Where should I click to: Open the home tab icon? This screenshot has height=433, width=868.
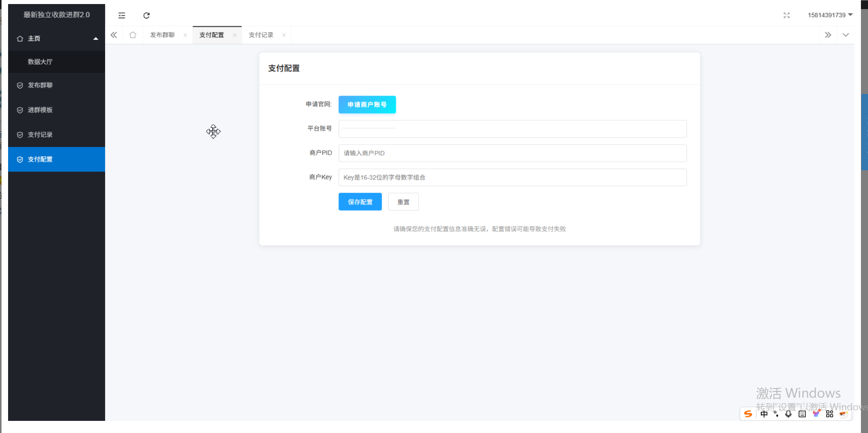pos(133,35)
